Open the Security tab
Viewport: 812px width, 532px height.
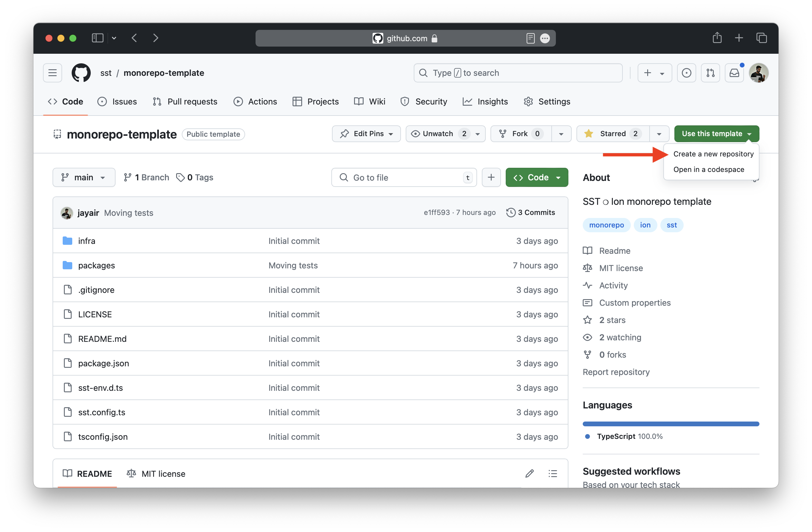pyautogui.click(x=424, y=102)
